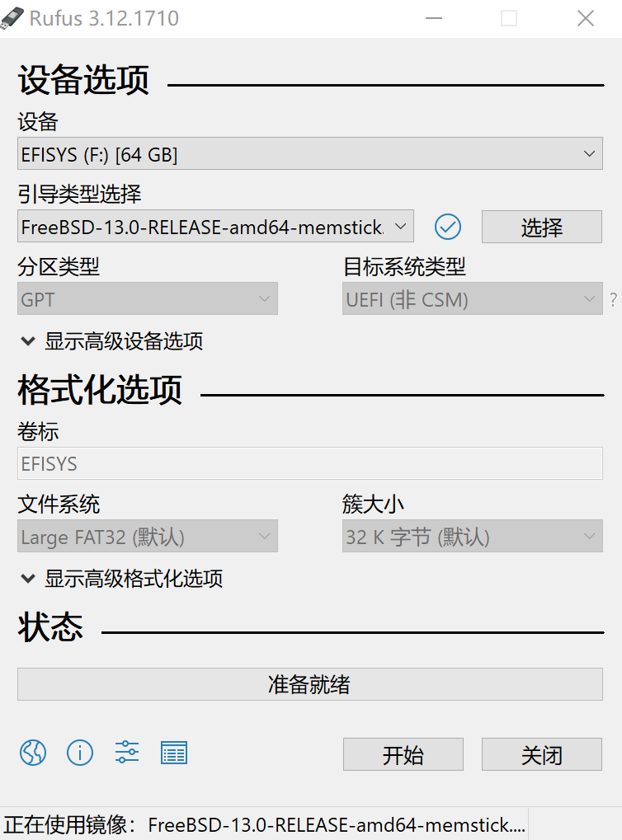
Task: Click the EFISYS volume label field
Action: (x=309, y=463)
